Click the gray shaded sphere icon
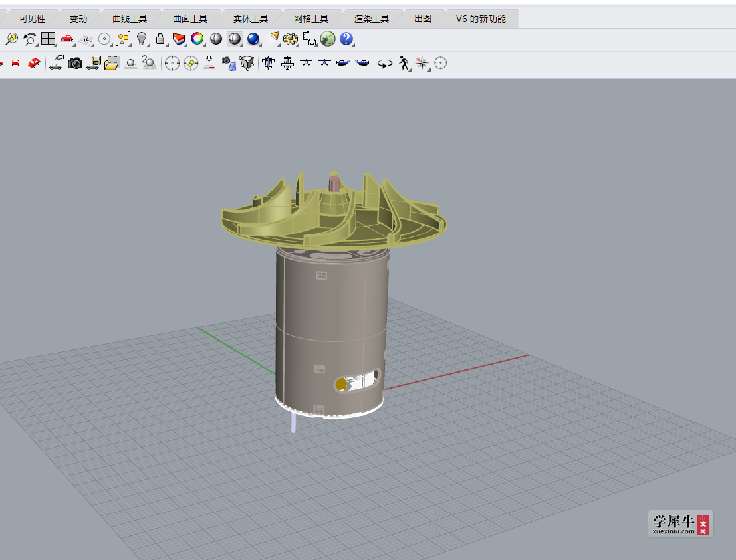The image size is (736, 560). pos(216,39)
